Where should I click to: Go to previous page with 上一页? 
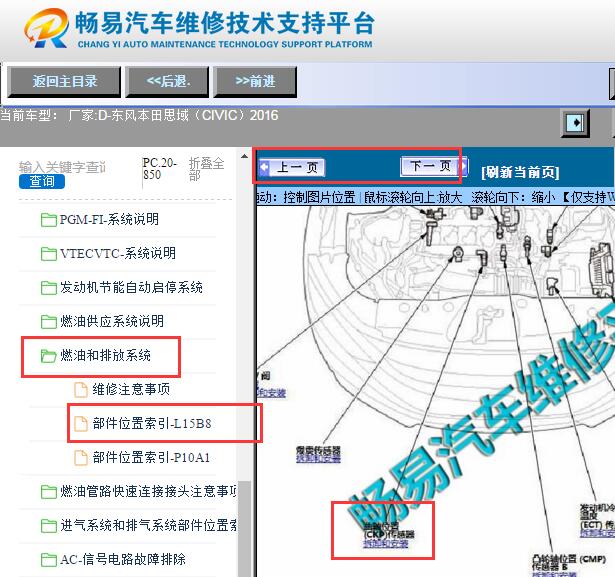point(292,167)
